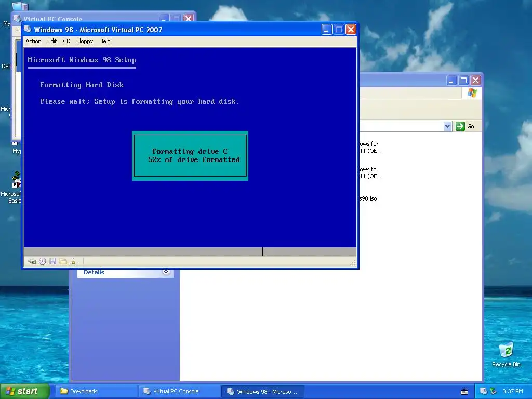This screenshot has height=399, width=532.
Task: Open the Action menu in Virtual PC
Action: pos(33,41)
